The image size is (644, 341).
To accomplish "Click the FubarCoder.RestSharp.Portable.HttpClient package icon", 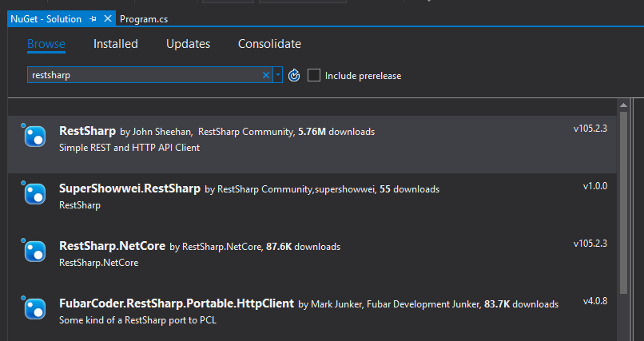I will pos(34,309).
